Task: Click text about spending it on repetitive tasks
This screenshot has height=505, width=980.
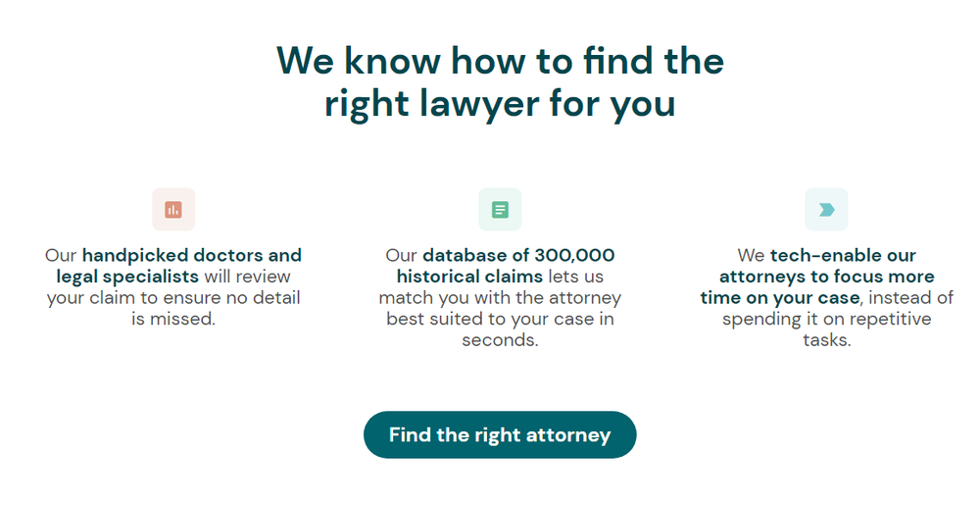Action: click(x=826, y=329)
